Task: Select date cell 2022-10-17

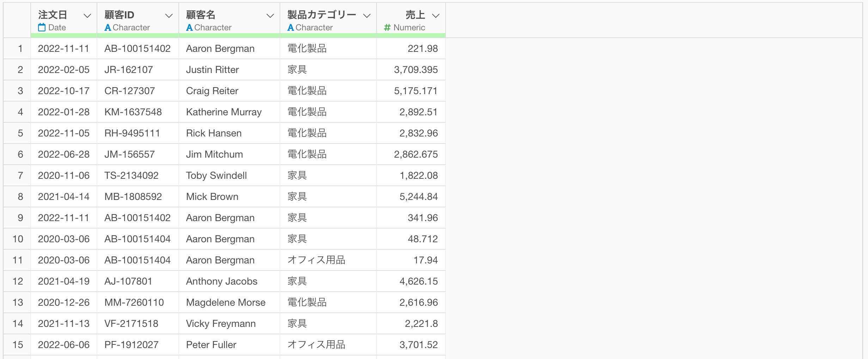Action: [64, 91]
